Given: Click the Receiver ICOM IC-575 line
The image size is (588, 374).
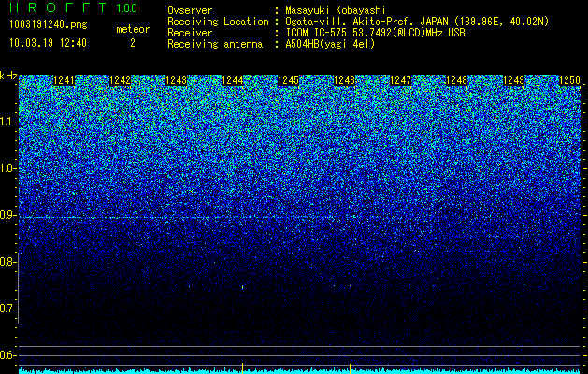Looking at the screenshot, I should [x=375, y=33].
